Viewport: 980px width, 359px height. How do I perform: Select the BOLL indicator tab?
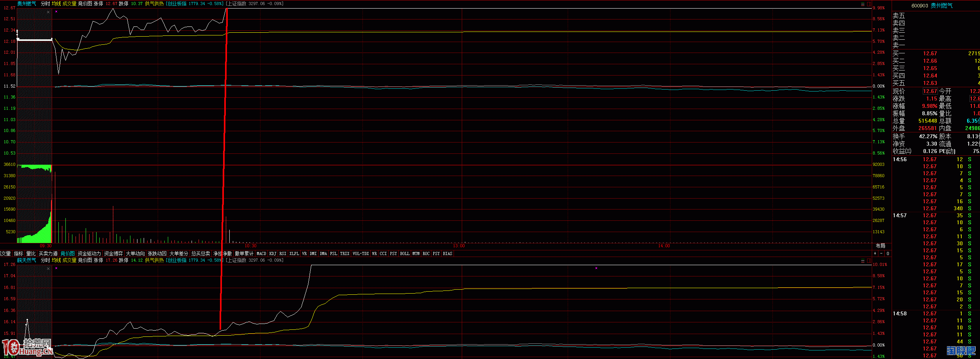405,253
